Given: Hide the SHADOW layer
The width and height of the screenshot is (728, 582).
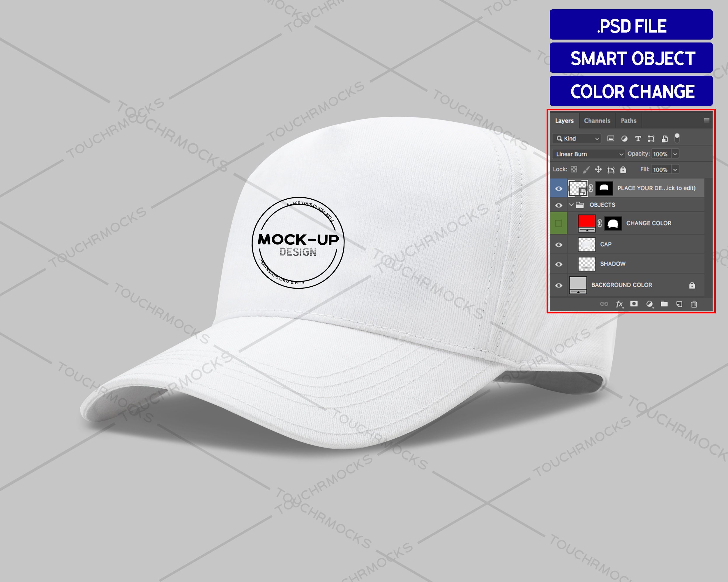Looking at the screenshot, I should pos(559,264).
